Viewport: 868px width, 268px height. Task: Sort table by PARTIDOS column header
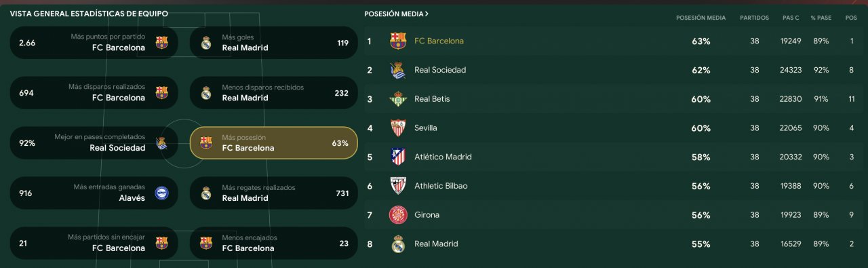pyautogui.click(x=754, y=18)
